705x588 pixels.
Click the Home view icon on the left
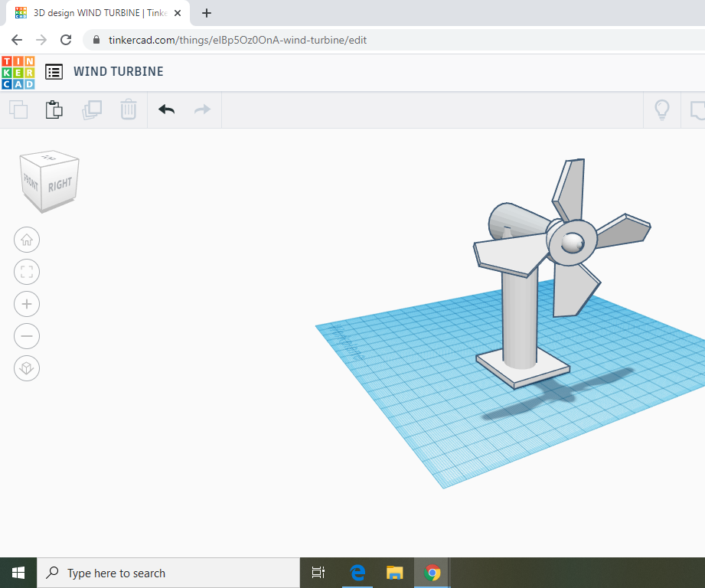[x=27, y=240]
